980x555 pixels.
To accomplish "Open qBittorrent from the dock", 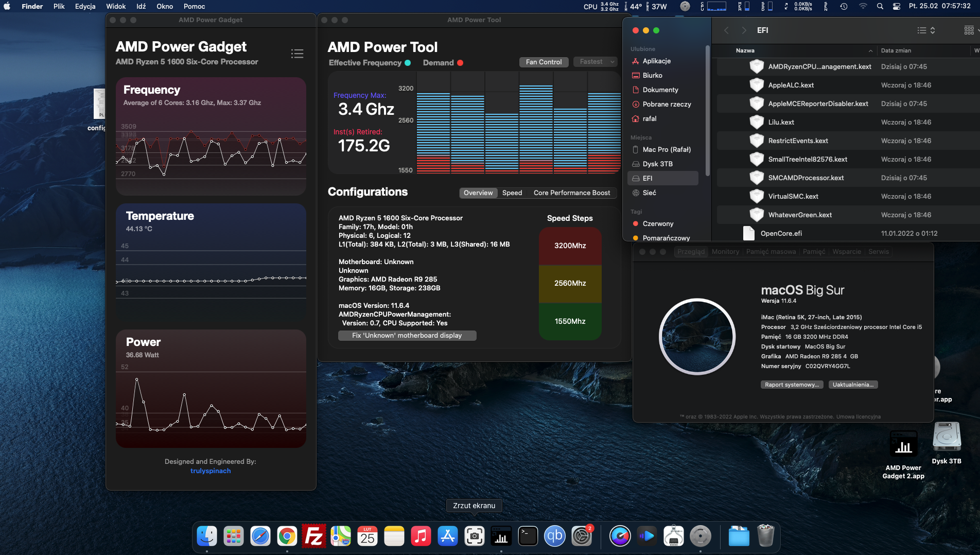I will tap(554, 536).
